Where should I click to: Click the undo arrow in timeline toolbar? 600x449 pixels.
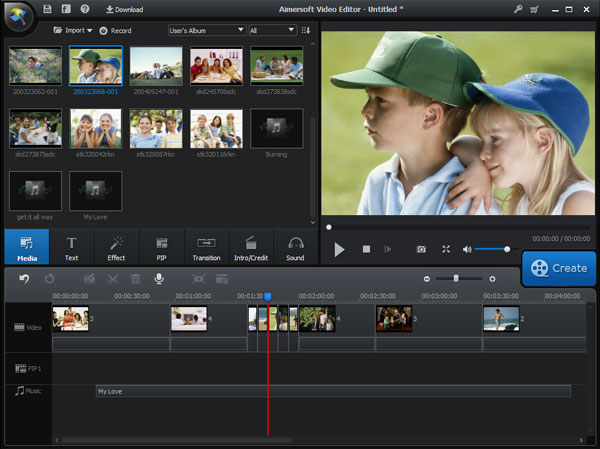pos(25,278)
